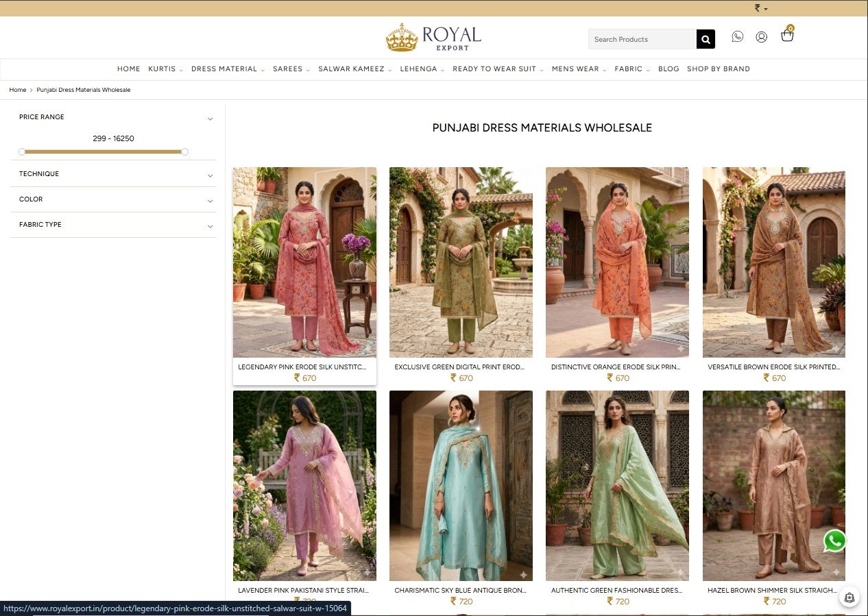
Task: Open Lavender Pink Pakistani Style product image
Action: 304,486
